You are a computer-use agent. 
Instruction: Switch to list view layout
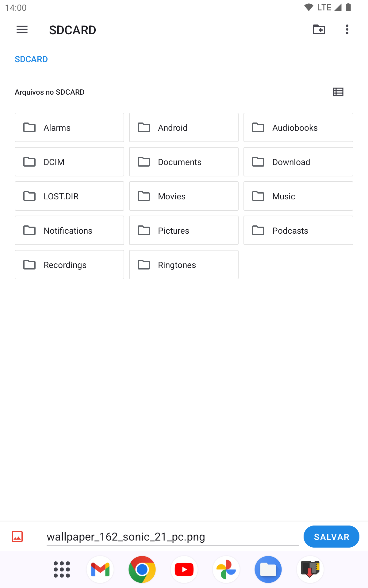point(338,92)
